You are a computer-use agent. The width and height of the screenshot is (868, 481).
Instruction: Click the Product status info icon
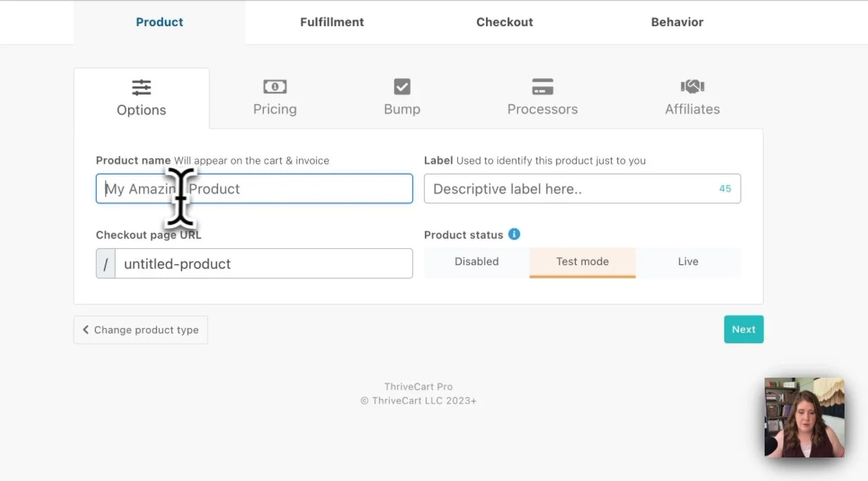pyautogui.click(x=514, y=234)
